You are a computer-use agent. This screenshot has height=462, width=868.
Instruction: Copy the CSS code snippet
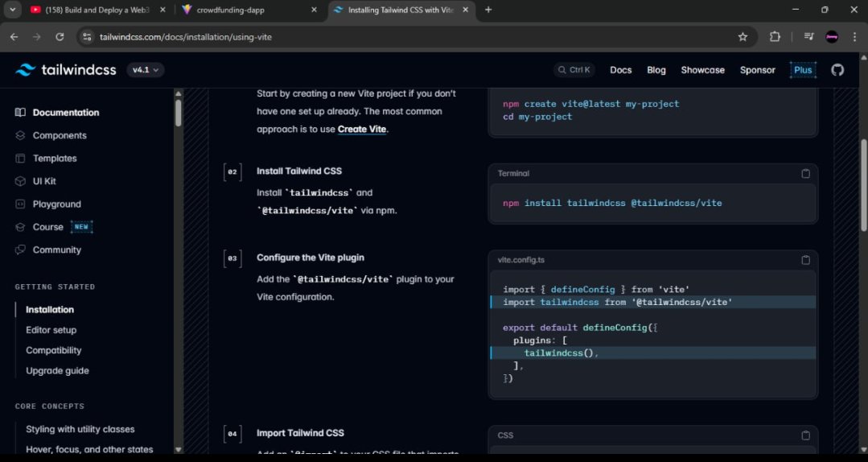click(x=805, y=435)
